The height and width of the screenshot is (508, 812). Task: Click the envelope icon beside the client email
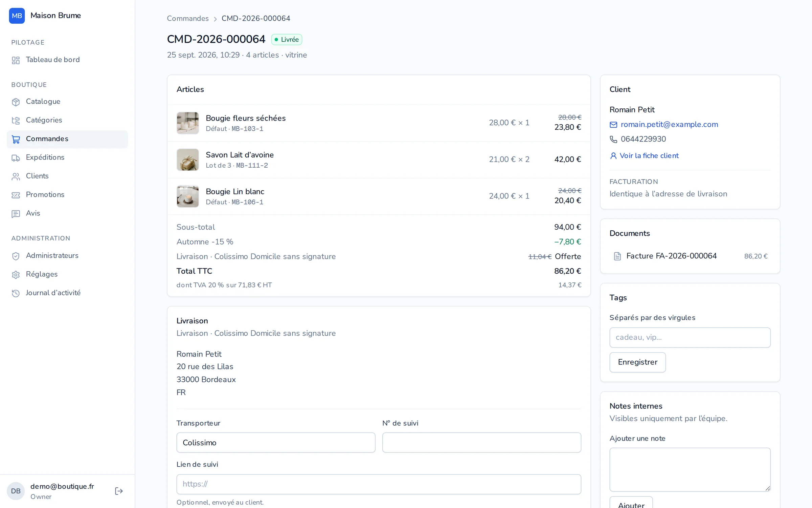pos(613,125)
